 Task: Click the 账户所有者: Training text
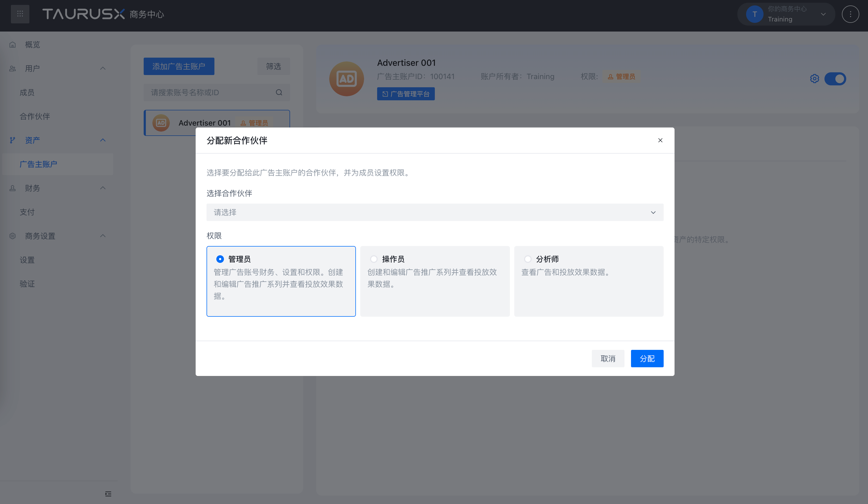pyautogui.click(x=517, y=76)
